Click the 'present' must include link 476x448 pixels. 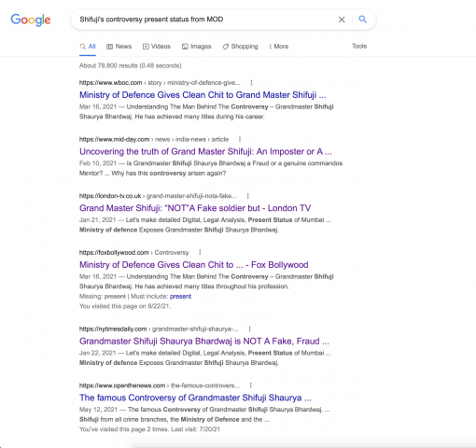180,297
